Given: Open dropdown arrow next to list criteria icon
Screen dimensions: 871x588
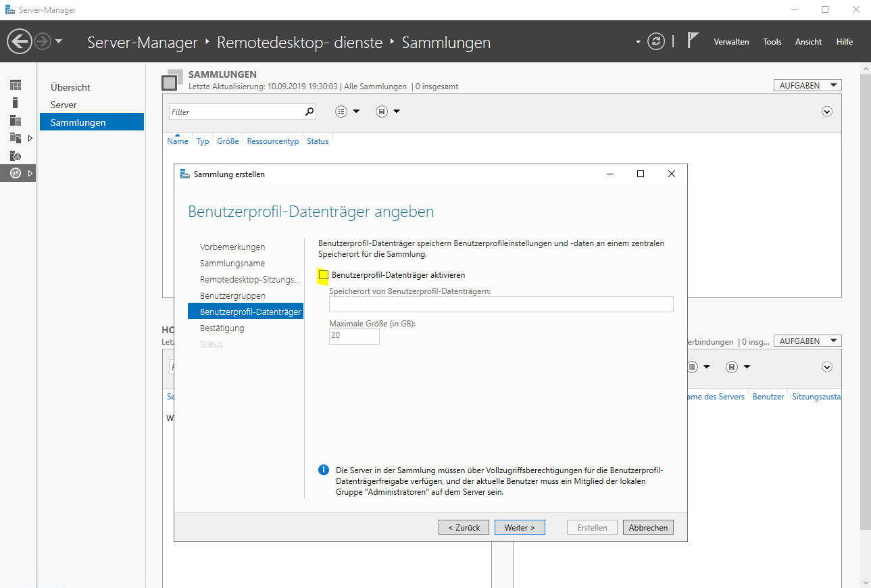Looking at the screenshot, I should coord(356,112).
